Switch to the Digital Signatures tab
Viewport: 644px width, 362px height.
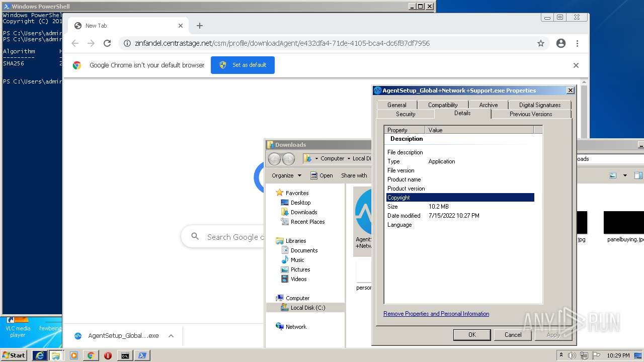click(x=540, y=105)
